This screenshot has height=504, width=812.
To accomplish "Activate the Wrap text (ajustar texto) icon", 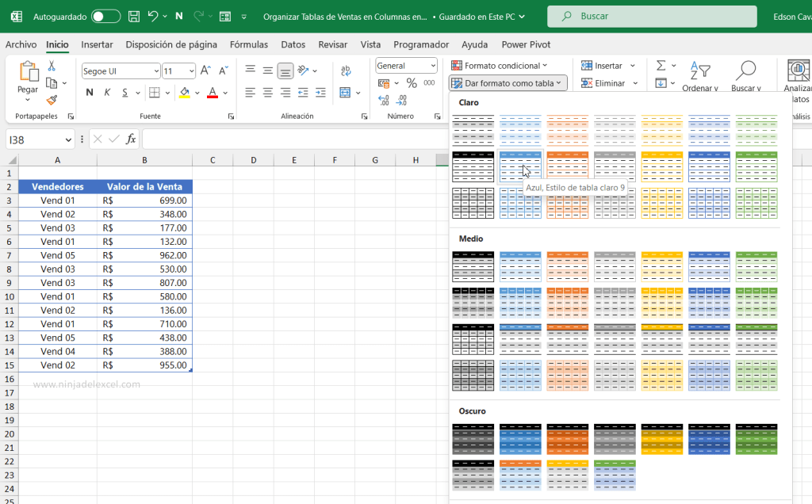I will pos(346,69).
